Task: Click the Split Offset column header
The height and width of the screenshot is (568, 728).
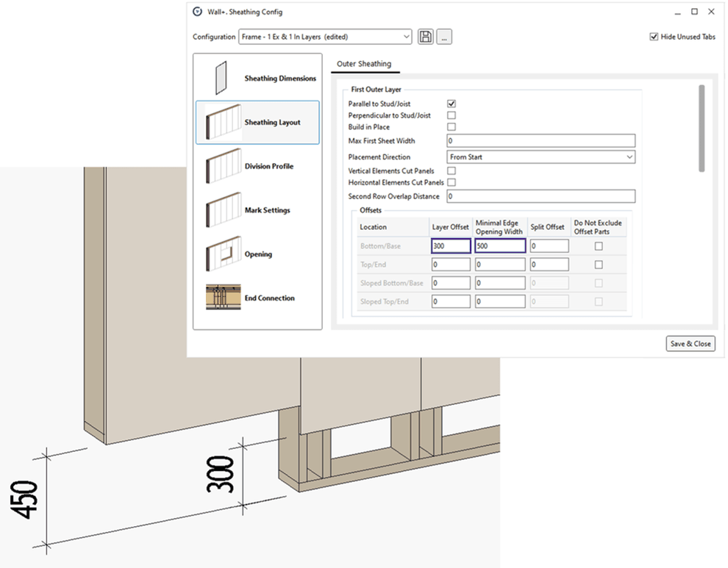Action: [547, 227]
